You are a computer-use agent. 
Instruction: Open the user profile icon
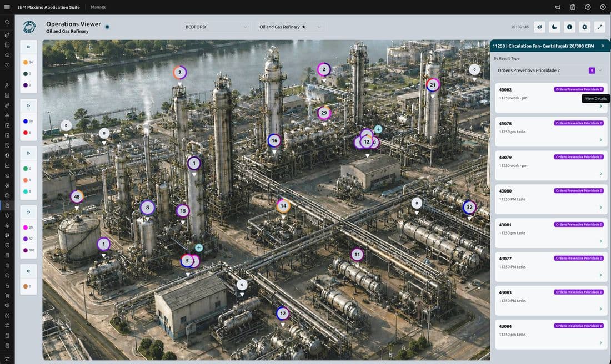coord(603,7)
